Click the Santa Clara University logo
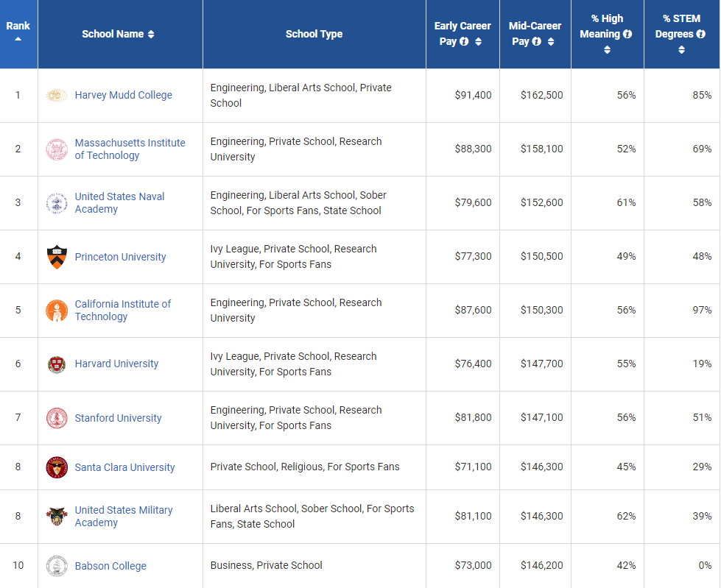Viewport: 721px width, 588px height. coord(57,467)
